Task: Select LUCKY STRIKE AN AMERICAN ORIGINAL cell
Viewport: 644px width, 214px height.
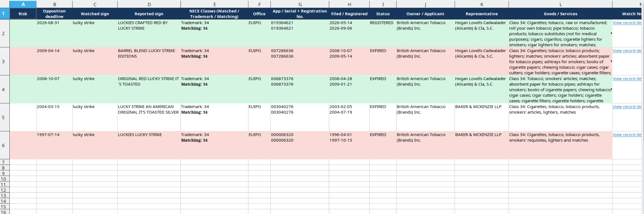Action: tap(149, 117)
